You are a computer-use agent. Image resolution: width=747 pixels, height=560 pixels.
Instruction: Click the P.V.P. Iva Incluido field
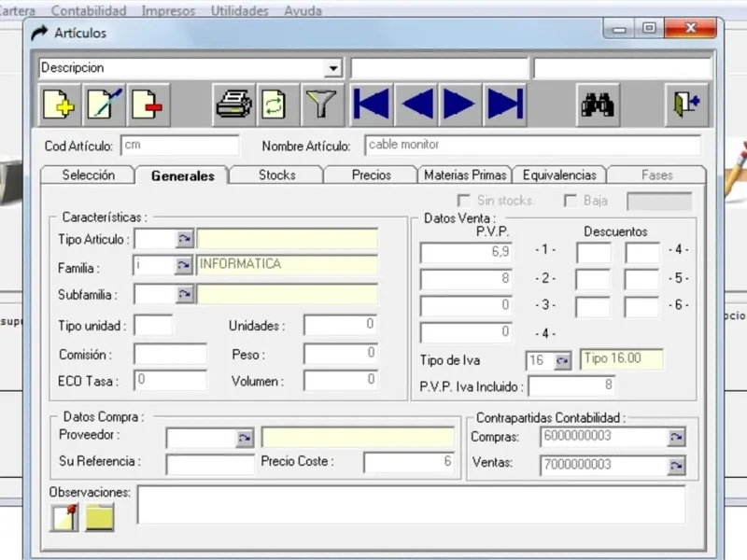point(571,385)
